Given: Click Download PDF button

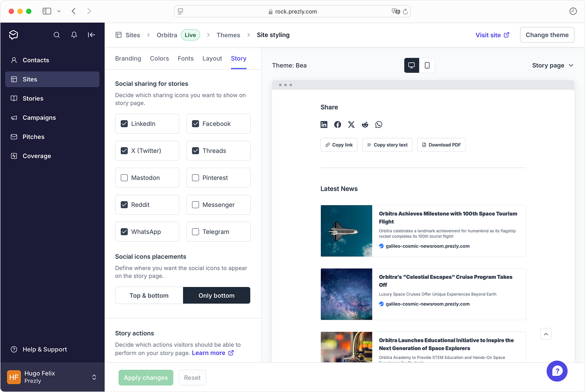Looking at the screenshot, I should click(442, 145).
